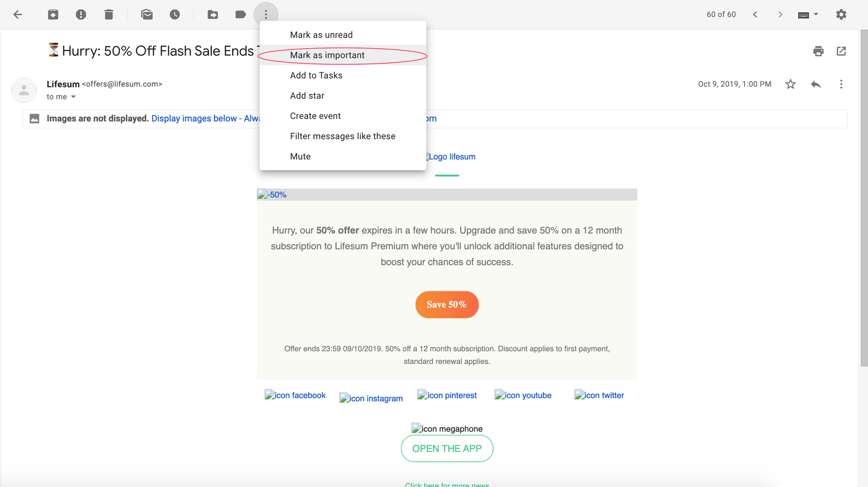The image size is (868, 487).
Task: Open the 'icon instagram' link
Action: pyautogui.click(x=371, y=398)
